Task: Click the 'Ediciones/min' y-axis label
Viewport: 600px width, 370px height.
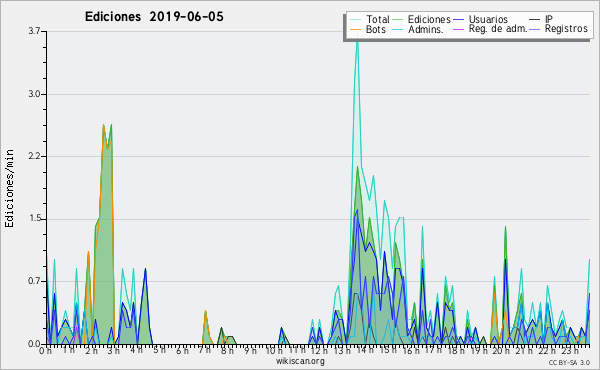Action: [9, 188]
